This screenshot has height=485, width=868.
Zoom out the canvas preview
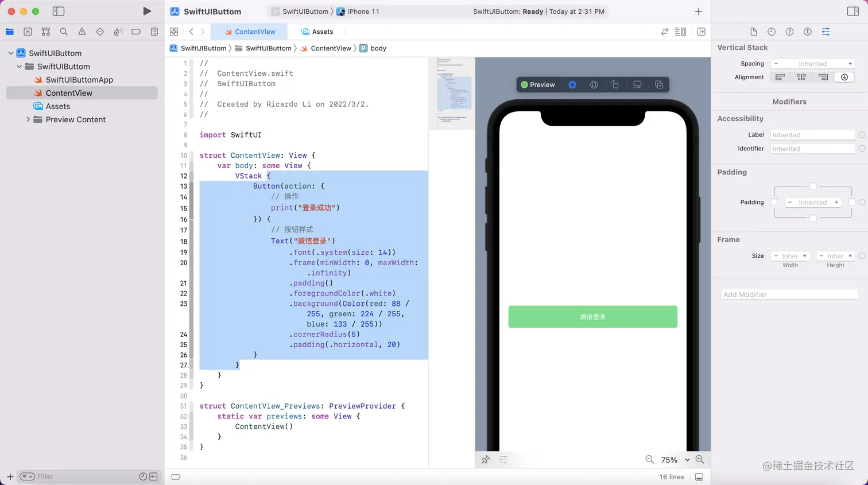650,459
